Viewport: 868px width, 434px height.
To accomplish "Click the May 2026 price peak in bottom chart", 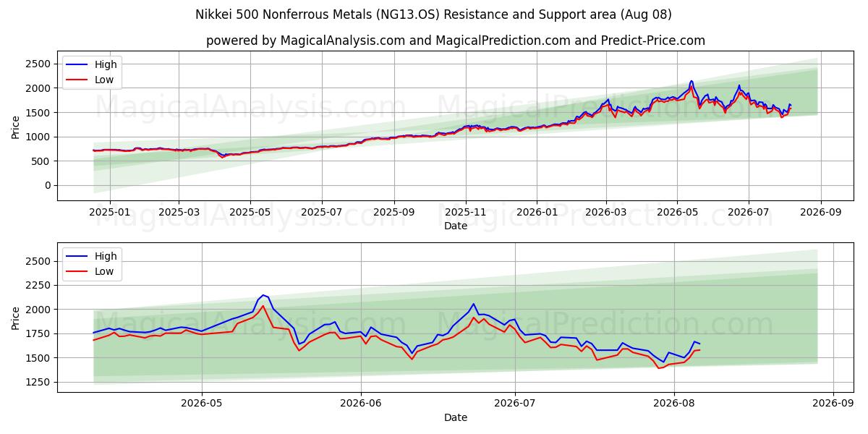I will (263, 295).
